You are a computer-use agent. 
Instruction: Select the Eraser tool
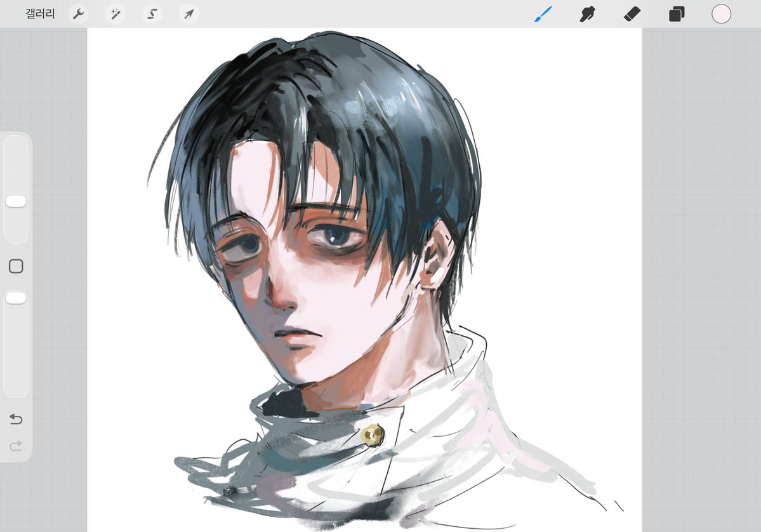pyautogui.click(x=632, y=14)
